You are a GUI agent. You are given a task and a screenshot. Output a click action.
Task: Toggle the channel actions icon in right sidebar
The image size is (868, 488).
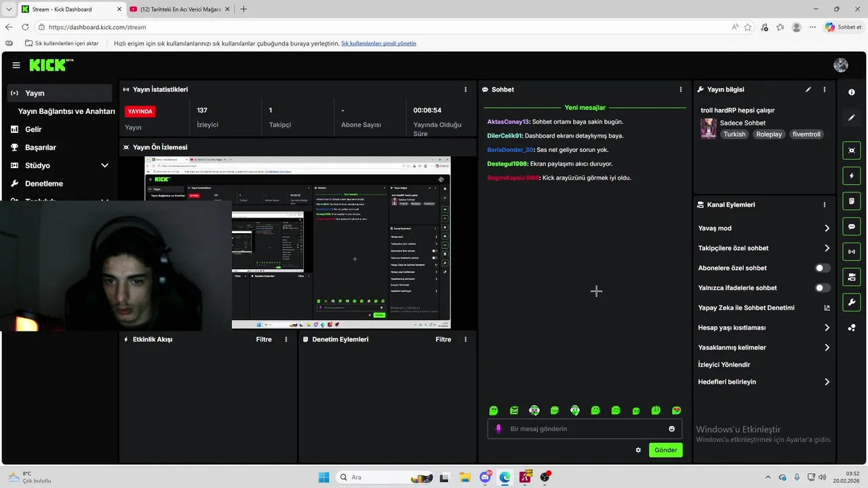(x=852, y=277)
